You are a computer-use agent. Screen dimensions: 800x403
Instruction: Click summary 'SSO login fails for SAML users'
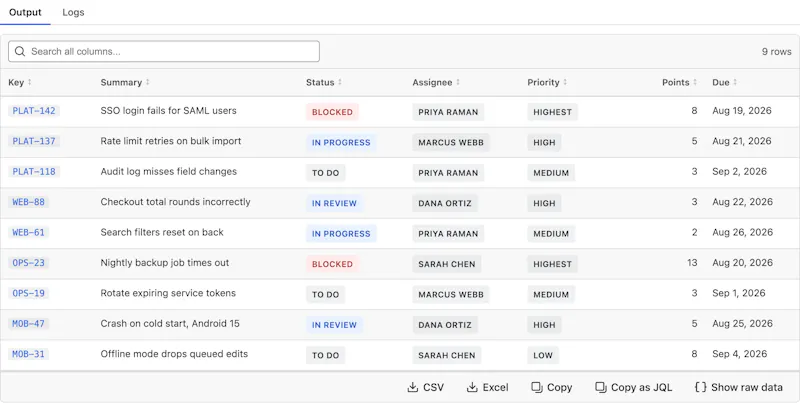pyautogui.click(x=168, y=111)
